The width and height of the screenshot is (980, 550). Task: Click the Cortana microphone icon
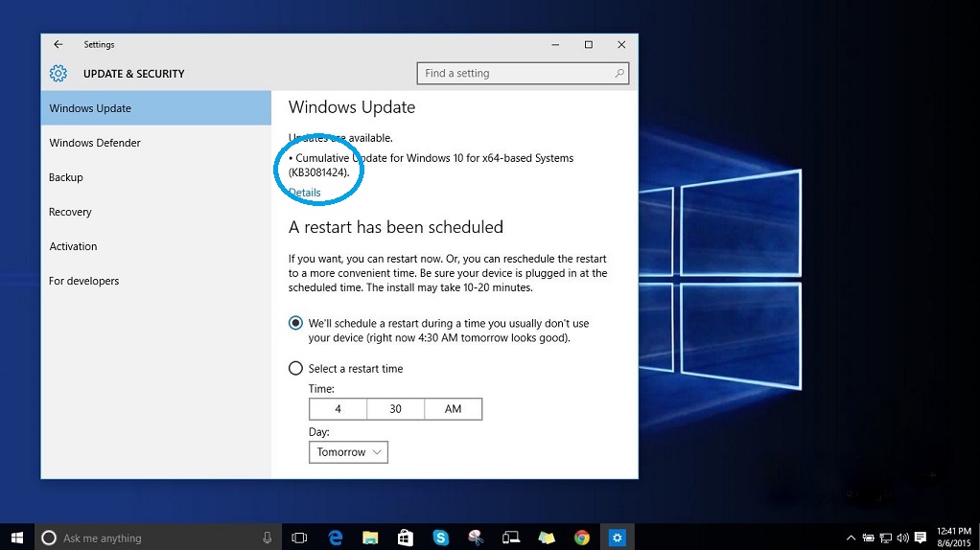(267, 538)
